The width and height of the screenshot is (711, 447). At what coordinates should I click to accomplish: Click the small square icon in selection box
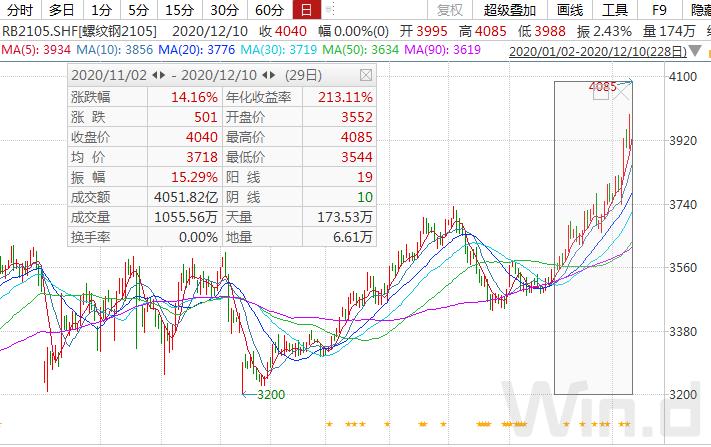[601, 92]
